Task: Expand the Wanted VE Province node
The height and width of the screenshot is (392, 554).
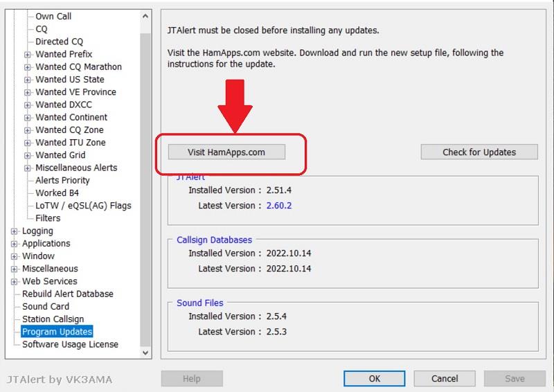Action: coord(27,93)
